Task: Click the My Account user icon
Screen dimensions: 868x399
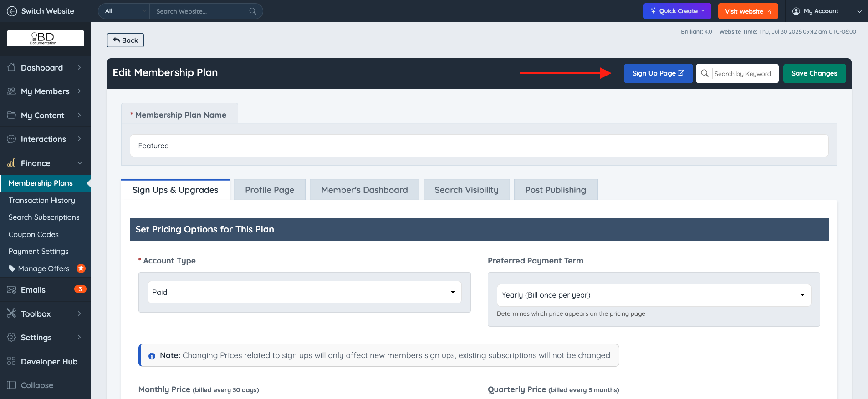Action: coord(796,11)
